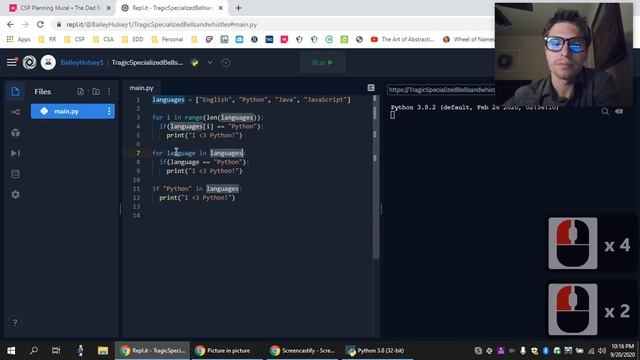
Task: Go forward in browser
Action: 25,24
